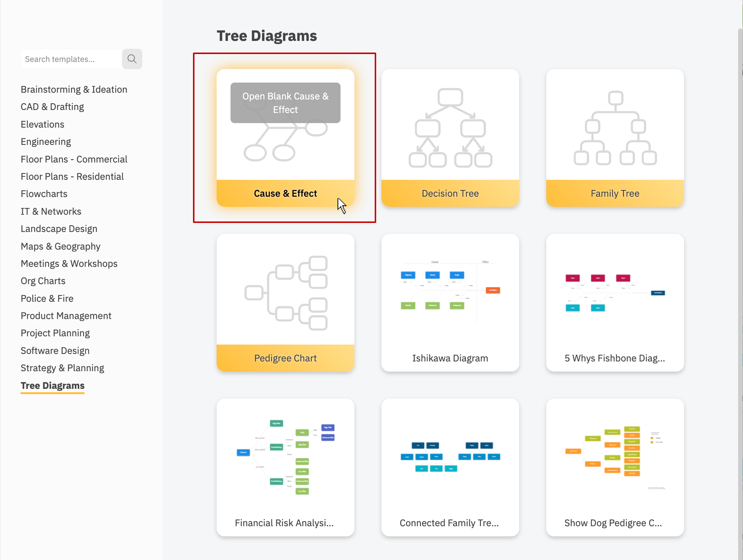Expand the Strategy & Planning category item
This screenshot has width=743, height=560.
click(x=63, y=367)
